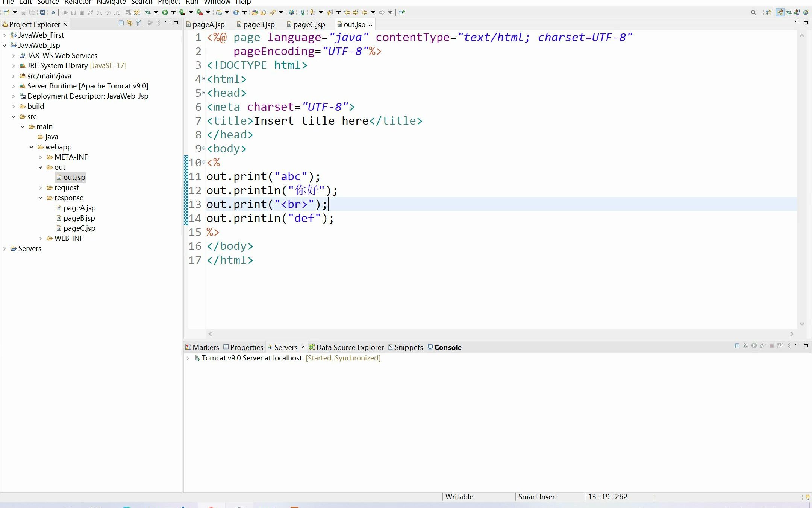The image size is (812, 508).
Task: Switch to the pageB.jsp editor tab
Action: pyautogui.click(x=259, y=24)
